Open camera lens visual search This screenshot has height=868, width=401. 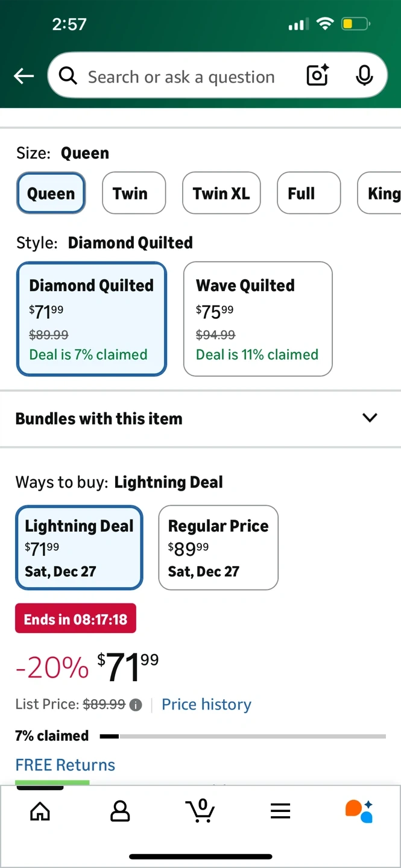coord(317,75)
